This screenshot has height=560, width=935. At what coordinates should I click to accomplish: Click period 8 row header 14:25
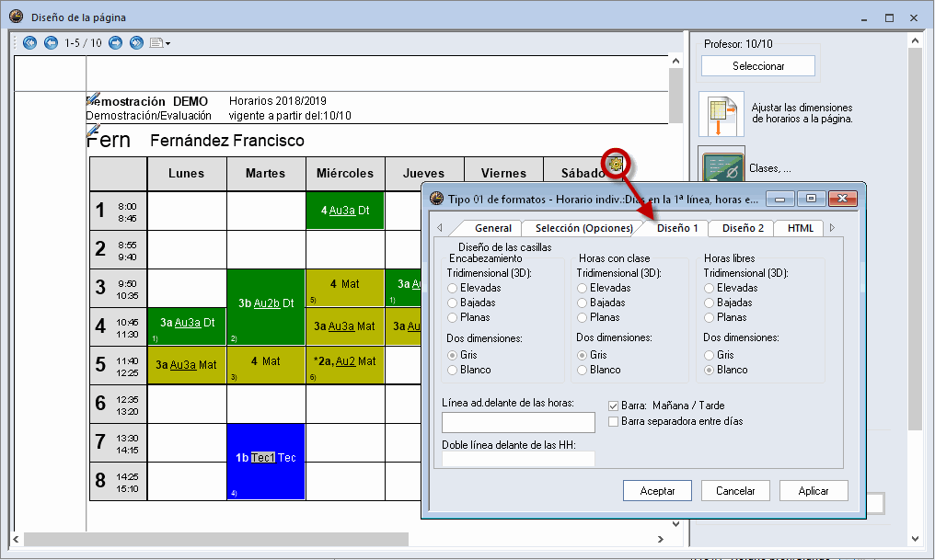point(118,481)
